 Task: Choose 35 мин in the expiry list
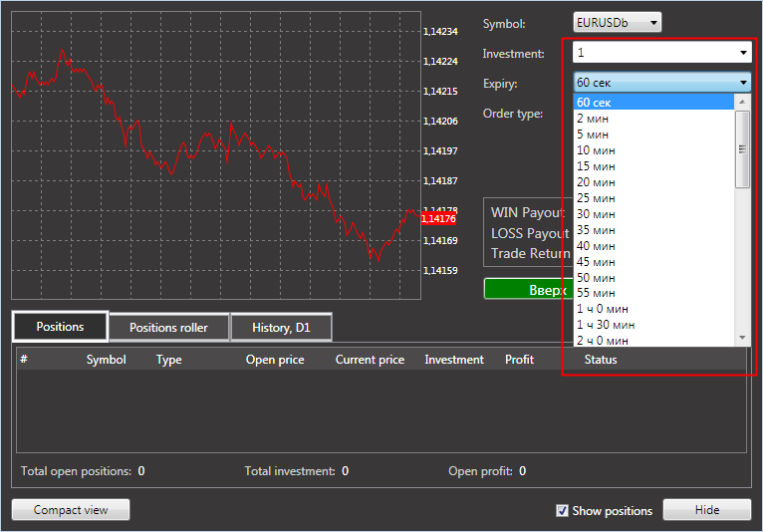pos(653,230)
